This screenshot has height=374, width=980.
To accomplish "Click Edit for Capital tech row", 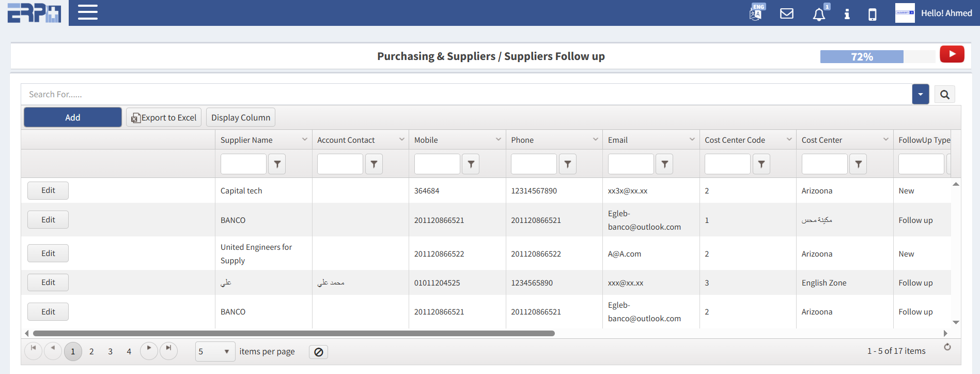I will pyautogui.click(x=48, y=190).
